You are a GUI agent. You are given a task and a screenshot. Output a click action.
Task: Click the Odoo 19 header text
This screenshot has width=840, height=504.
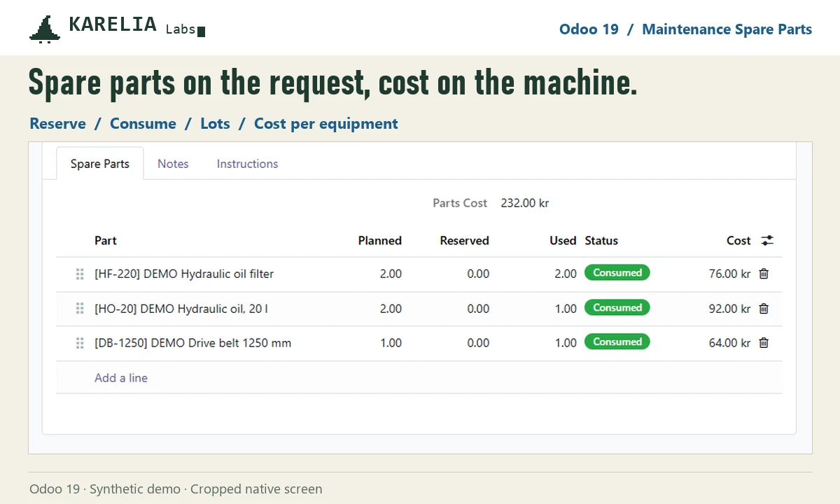[589, 29]
